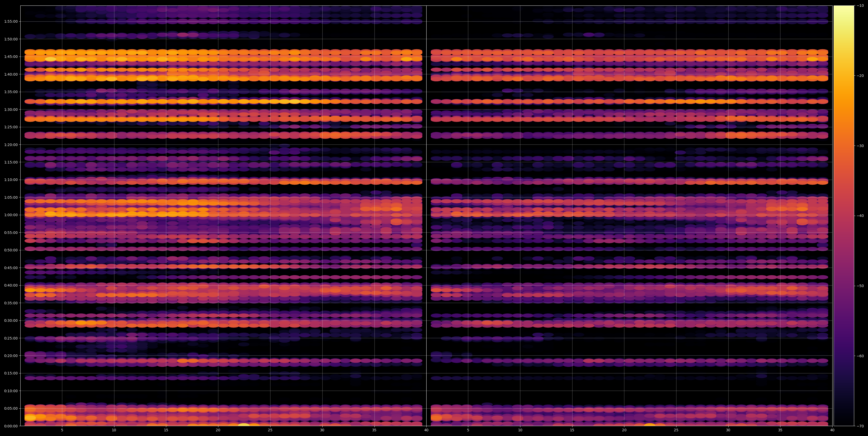Click x-axis tick 15 of the right plot
Screen dimensions: 868x436
tap(572, 430)
